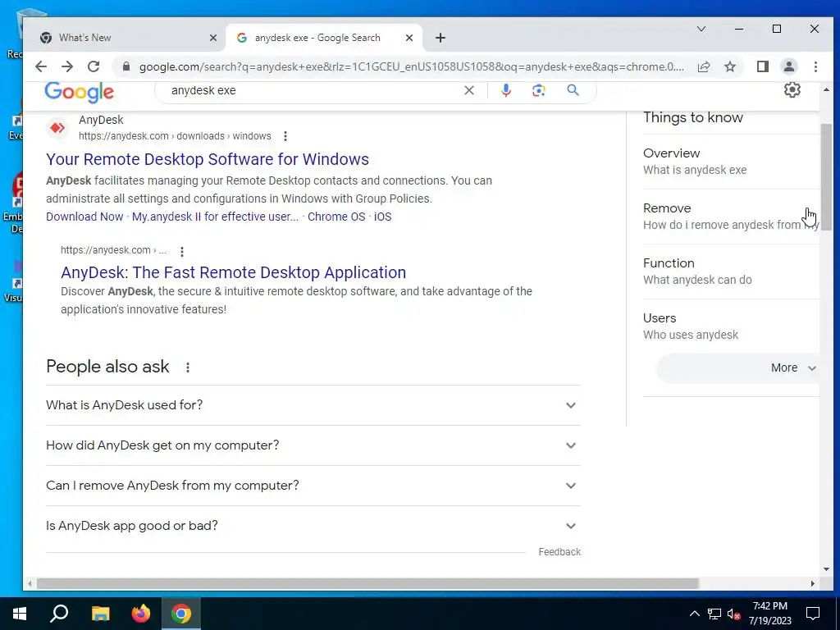Open the network tray icon
This screenshot has width=840, height=630.
714,614
